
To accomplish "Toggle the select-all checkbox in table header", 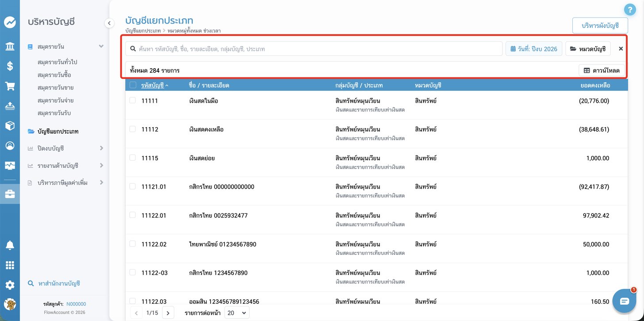I will tap(133, 85).
